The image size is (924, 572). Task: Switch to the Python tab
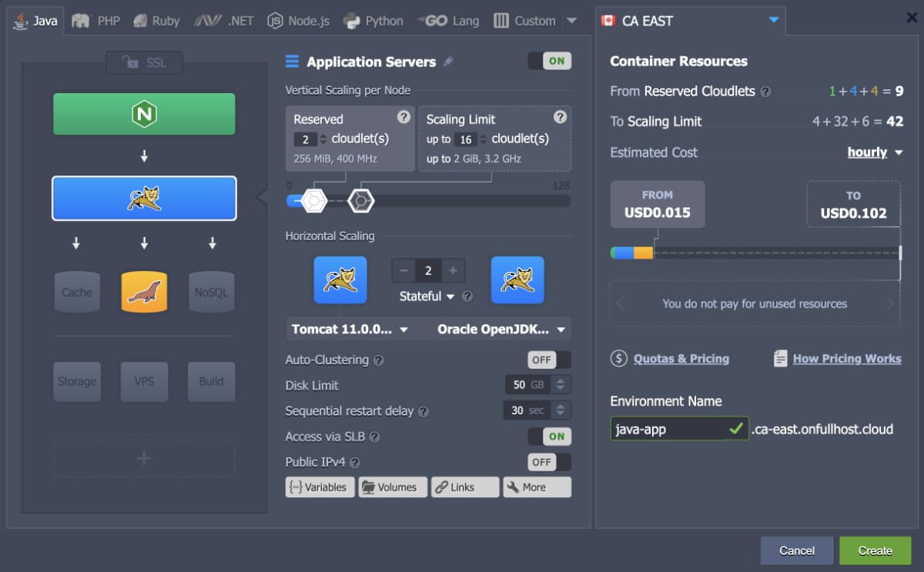pyautogui.click(x=373, y=21)
